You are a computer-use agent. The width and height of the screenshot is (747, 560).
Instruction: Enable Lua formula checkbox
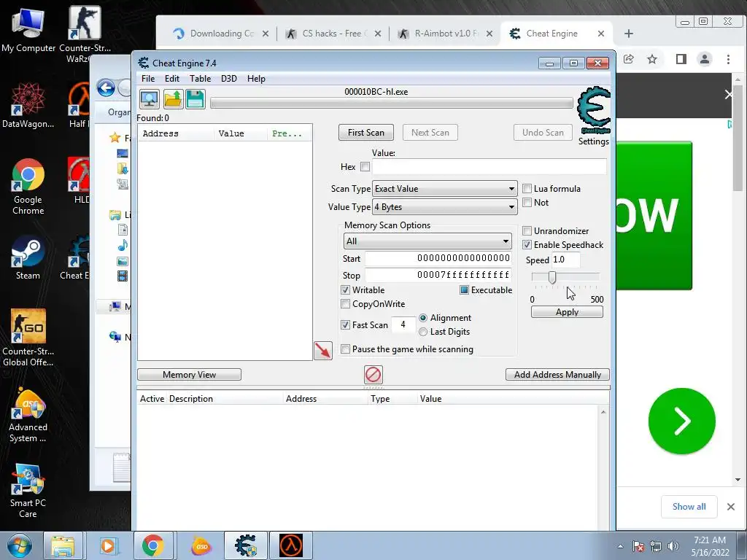click(x=527, y=189)
